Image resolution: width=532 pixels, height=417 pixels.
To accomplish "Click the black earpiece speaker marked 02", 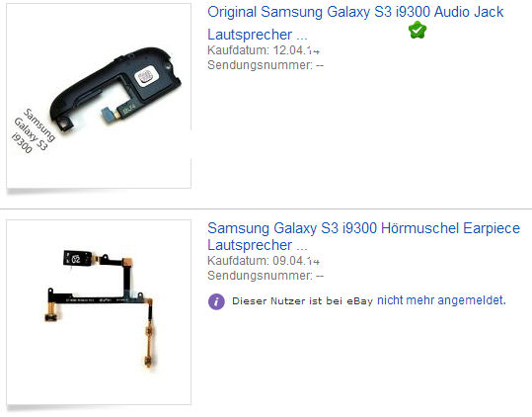I will coord(77,259).
